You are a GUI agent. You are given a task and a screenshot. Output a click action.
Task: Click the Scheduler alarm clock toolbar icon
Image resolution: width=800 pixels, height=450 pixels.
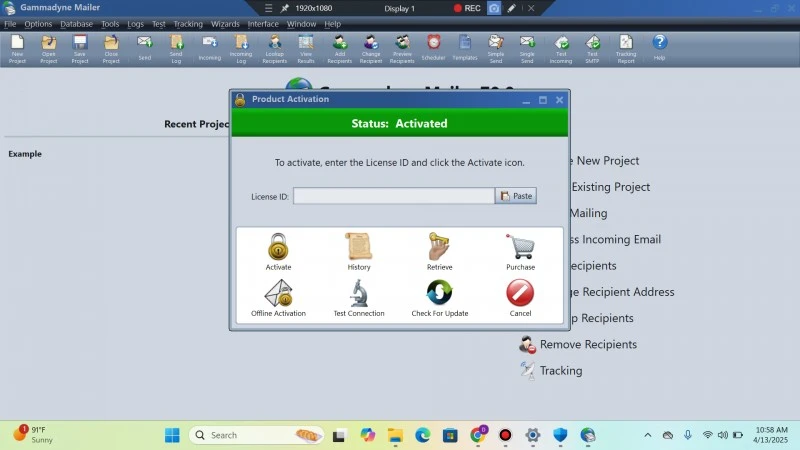[433, 46]
